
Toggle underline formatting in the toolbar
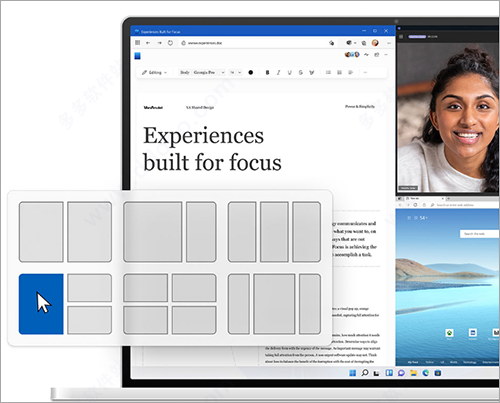click(289, 72)
